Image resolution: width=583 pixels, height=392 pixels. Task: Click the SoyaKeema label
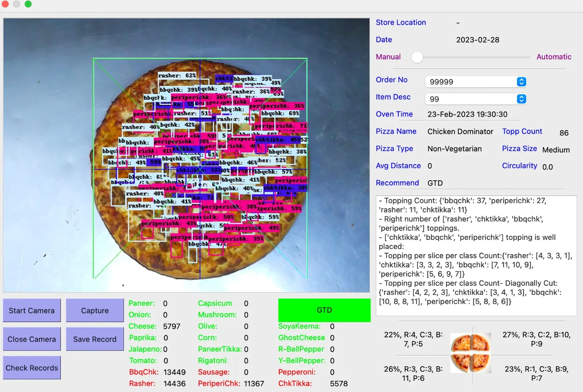click(299, 326)
